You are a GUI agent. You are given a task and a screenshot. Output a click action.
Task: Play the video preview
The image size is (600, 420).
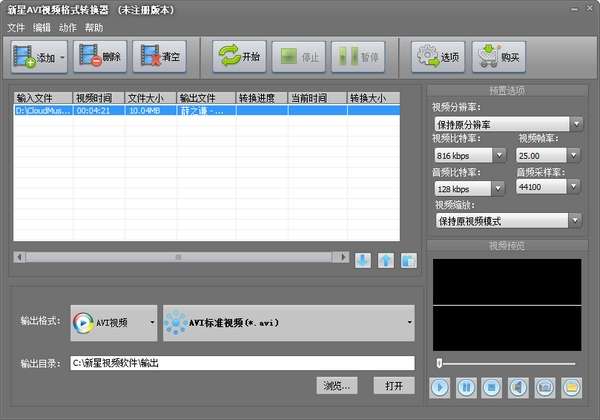point(440,386)
